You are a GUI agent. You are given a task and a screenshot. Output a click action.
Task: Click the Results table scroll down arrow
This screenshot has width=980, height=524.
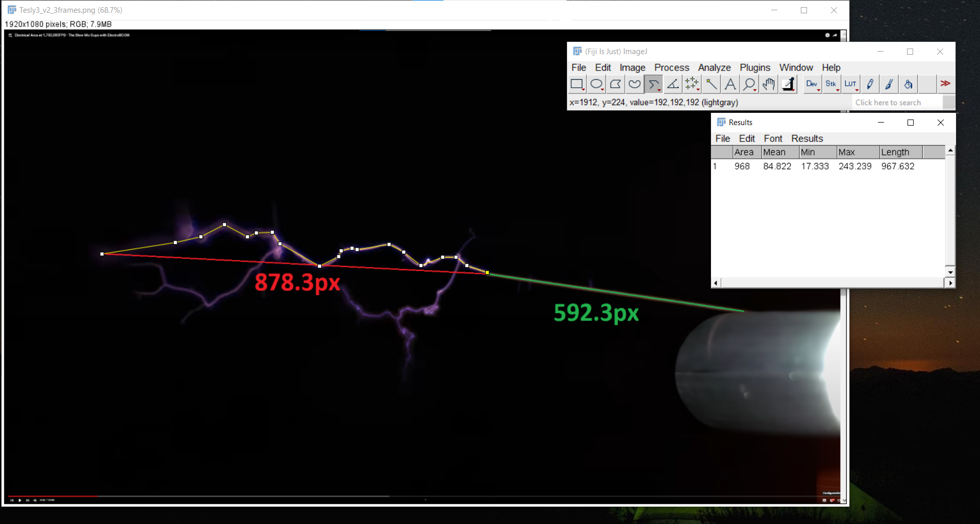tap(950, 272)
